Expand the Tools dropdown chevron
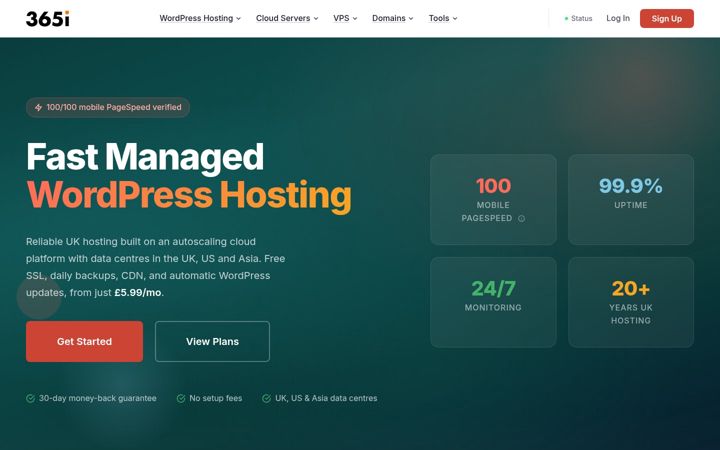The width and height of the screenshot is (720, 450). click(x=455, y=19)
